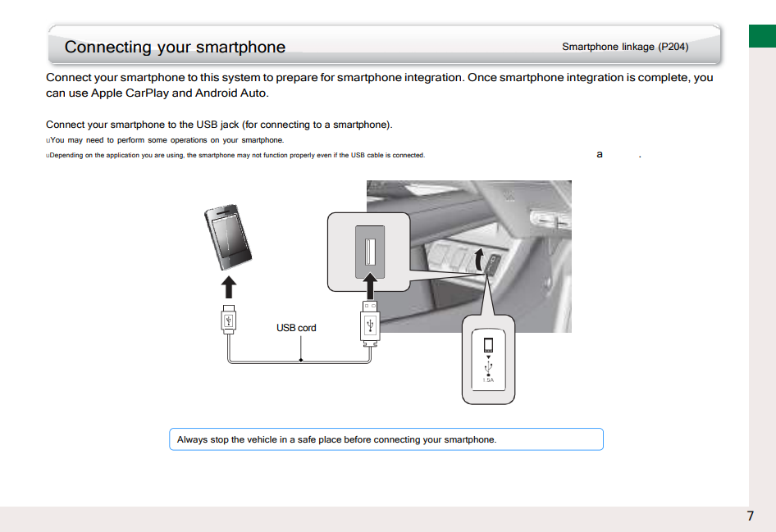The image size is (776, 532).
Task: Click the Connecting your smartphone heading
Action: [175, 47]
